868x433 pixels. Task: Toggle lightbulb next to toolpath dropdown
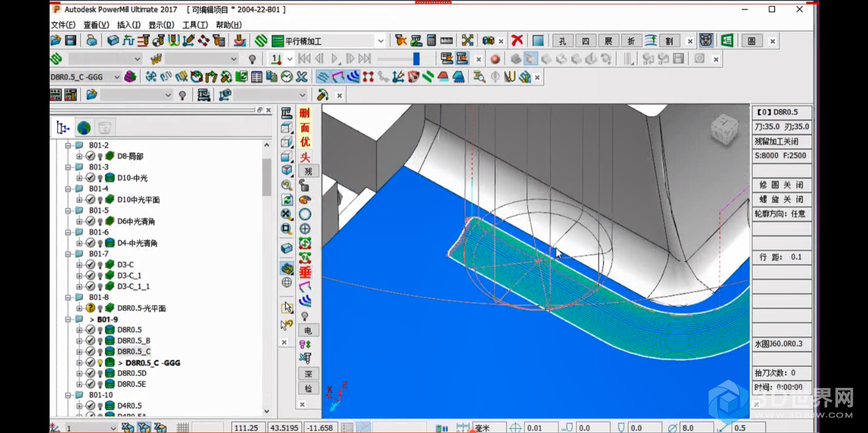252,59
